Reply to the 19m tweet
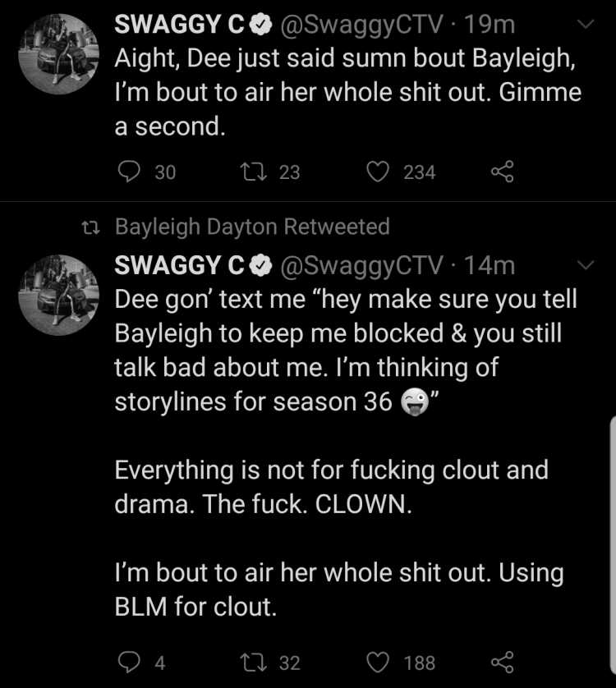616x688 pixels. [129, 171]
